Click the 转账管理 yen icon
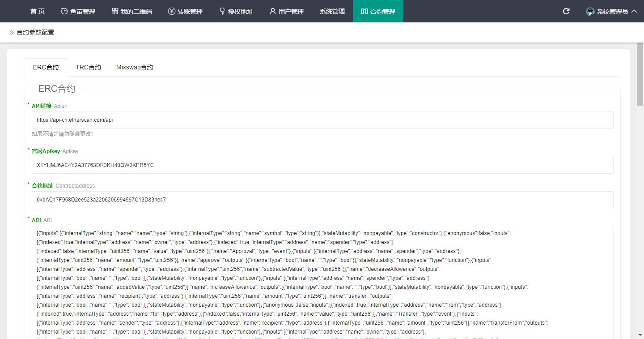 171,11
